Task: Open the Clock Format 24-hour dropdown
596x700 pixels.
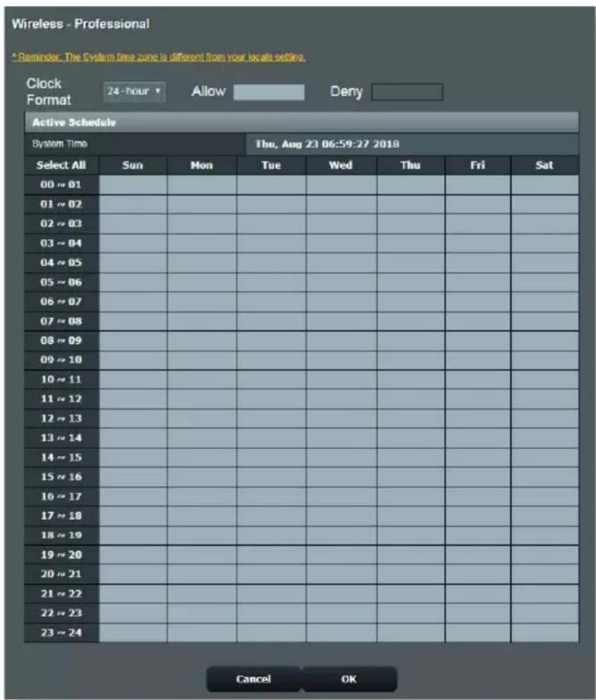Action: pyautogui.click(x=134, y=91)
